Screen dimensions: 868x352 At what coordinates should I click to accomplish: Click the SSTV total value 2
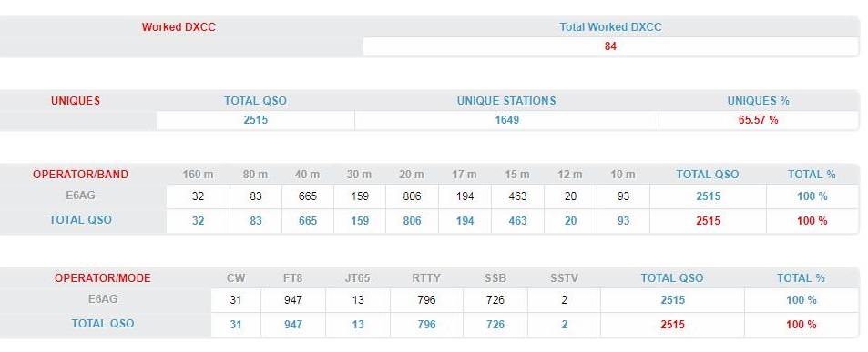(564, 325)
